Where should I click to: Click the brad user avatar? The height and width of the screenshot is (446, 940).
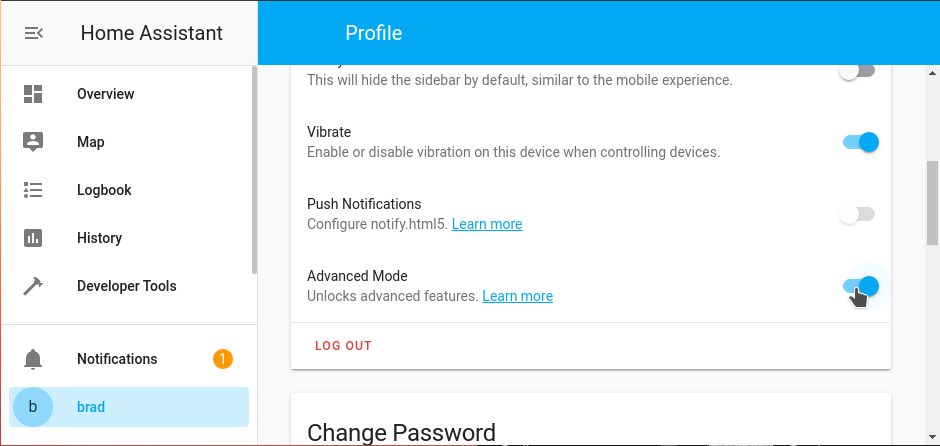click(33, 407)
